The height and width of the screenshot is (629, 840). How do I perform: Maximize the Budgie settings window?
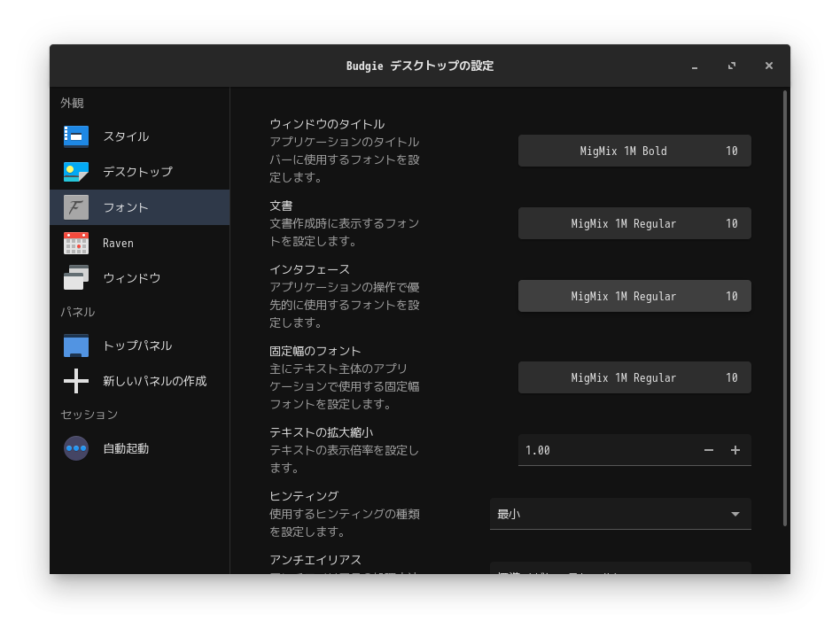[732, 66]
